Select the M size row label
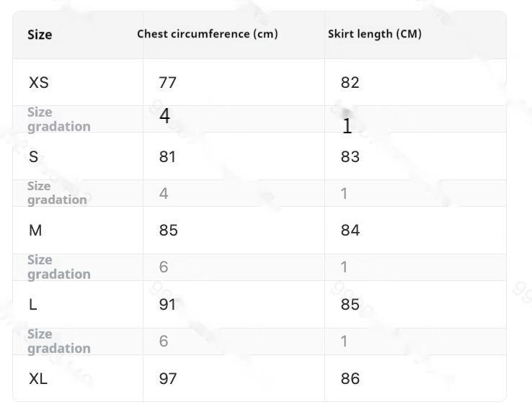532x415 pixels. 35,231
